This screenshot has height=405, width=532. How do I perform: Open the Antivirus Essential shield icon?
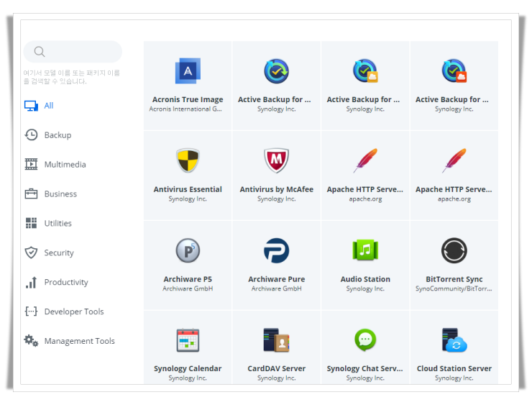tap(188, 160)
